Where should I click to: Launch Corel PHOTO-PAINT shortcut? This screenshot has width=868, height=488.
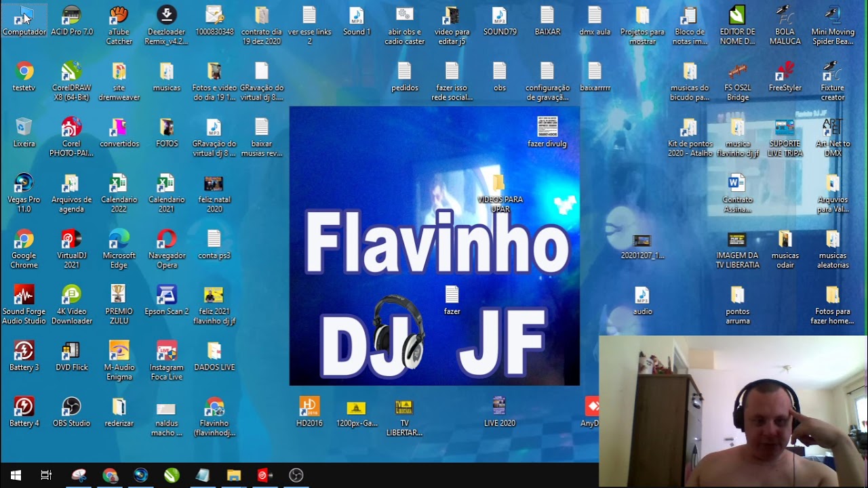point(71,137)
